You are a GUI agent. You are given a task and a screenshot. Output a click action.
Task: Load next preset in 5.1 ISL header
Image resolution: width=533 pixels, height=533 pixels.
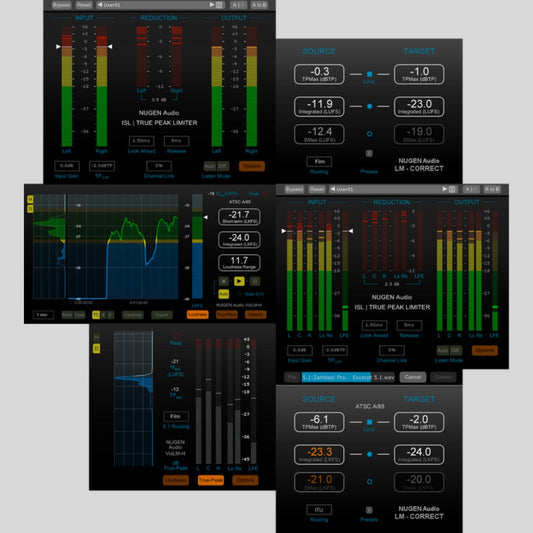[x=445, y=189]
